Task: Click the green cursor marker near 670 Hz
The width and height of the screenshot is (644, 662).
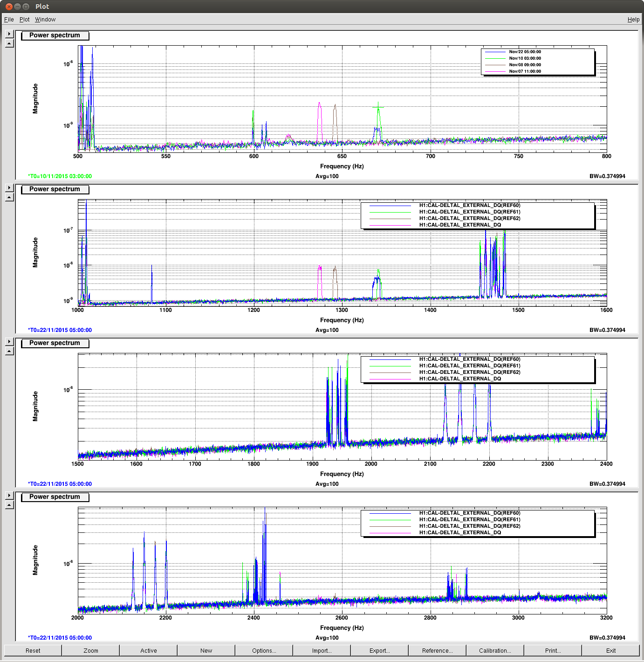Action: coord(378,108)
